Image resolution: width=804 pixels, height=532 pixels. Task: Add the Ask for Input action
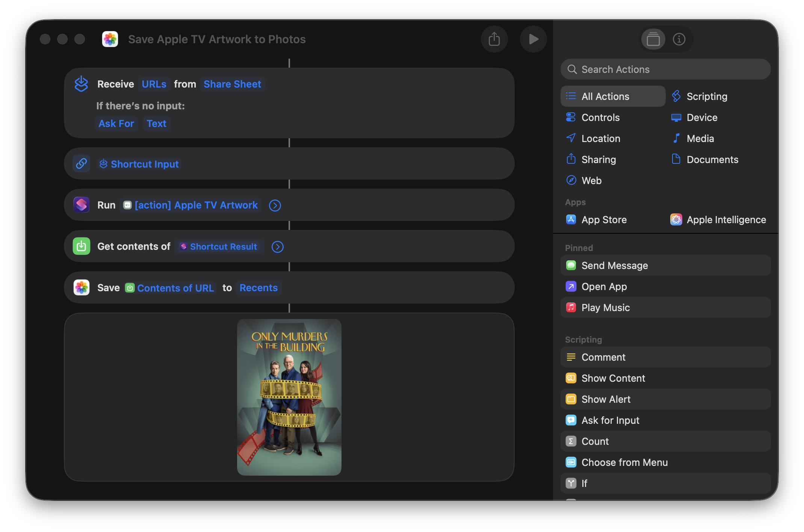tap(665, 420)
